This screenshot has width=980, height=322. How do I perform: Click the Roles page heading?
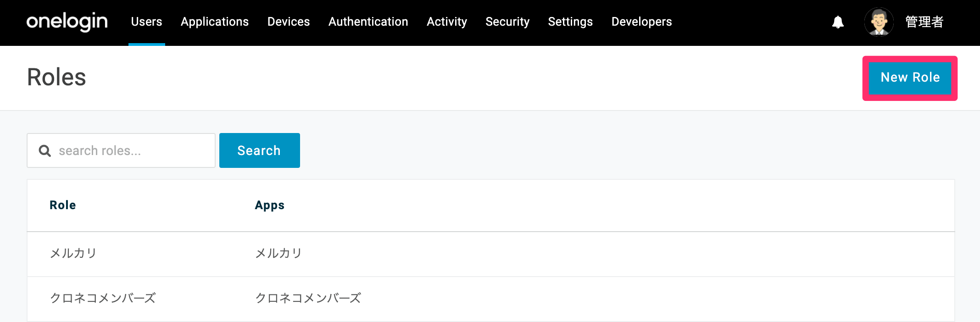(x=56, y=77)
